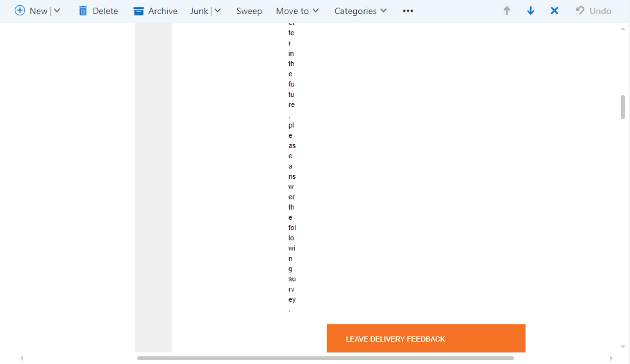
Task: Click the scroll-up arrow of vertical scrollbar
Action: [622, 29]
